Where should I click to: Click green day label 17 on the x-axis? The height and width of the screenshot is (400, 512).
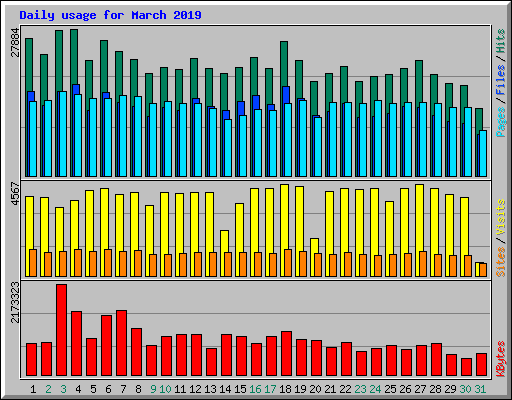point(270,389)
